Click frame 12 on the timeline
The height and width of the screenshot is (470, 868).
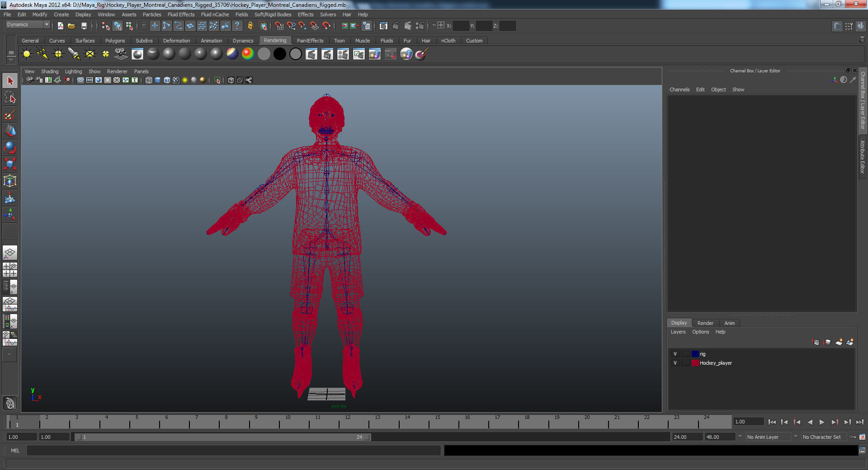tap(348, 422)
